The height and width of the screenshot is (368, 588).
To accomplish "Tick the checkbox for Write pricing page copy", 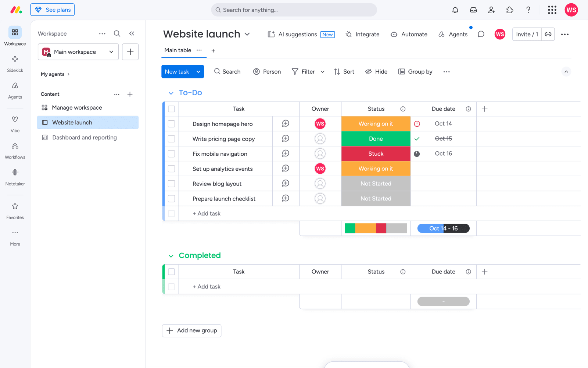I will pos(171,139).
